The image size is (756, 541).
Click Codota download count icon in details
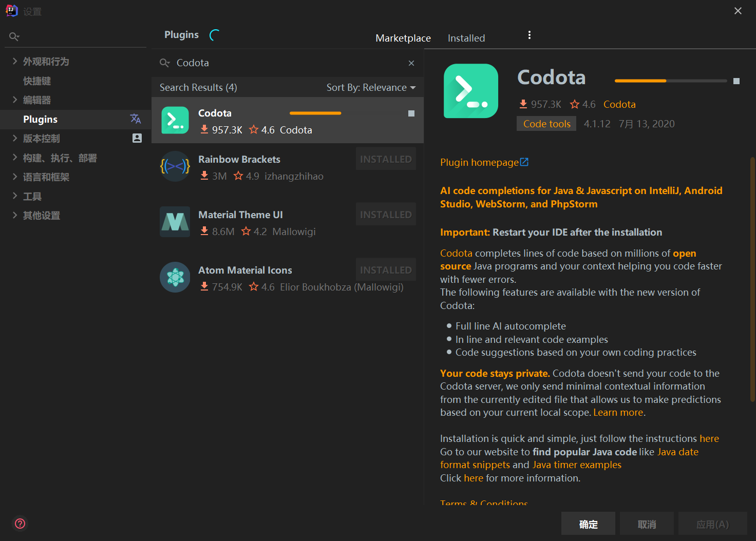pos(523,104)
